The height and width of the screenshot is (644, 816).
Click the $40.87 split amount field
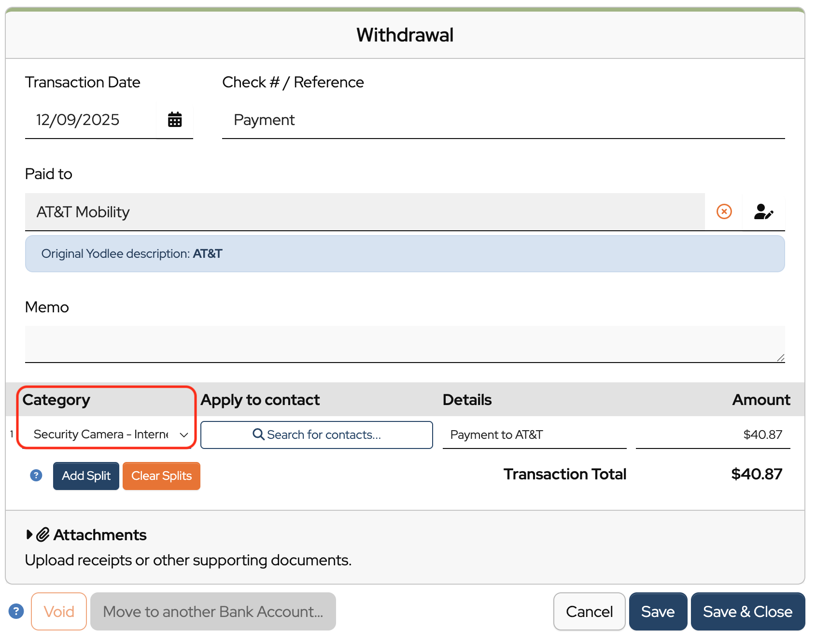point(713,434)
